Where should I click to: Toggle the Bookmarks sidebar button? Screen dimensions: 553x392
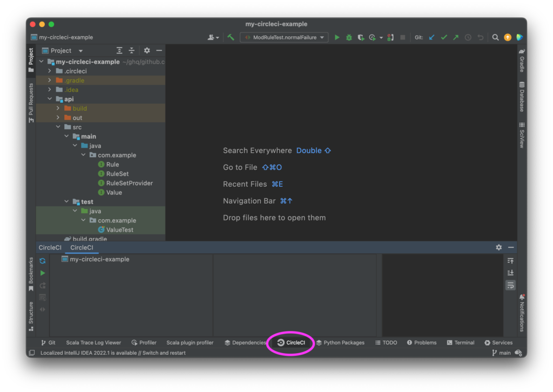pyautogui.click(x=31, y=274)
